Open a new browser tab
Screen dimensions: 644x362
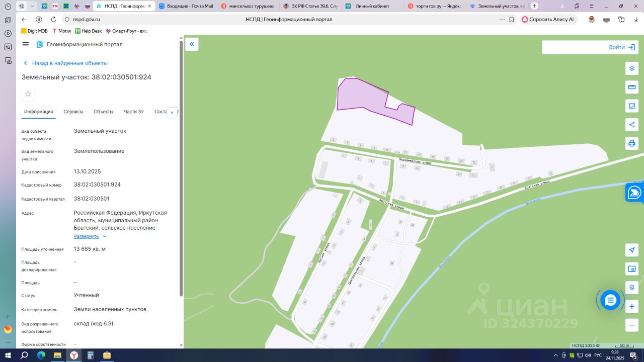click(x=534, y=6)
